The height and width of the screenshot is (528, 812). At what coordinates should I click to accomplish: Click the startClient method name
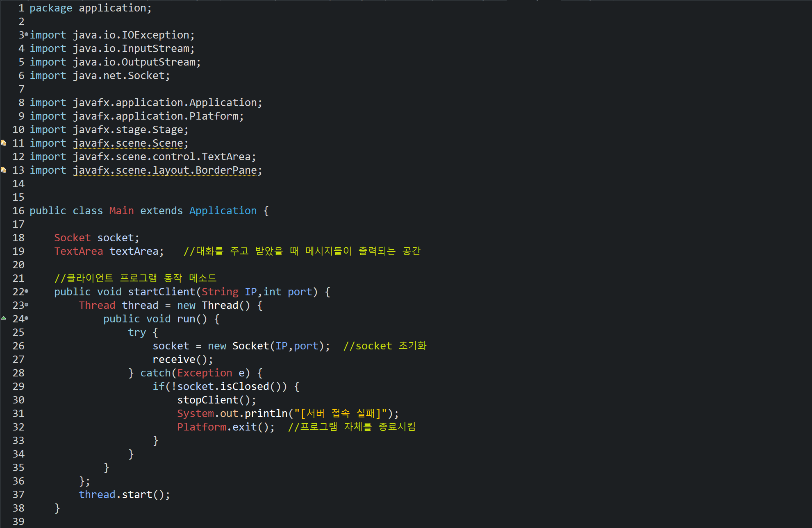(x=161, y=292)
